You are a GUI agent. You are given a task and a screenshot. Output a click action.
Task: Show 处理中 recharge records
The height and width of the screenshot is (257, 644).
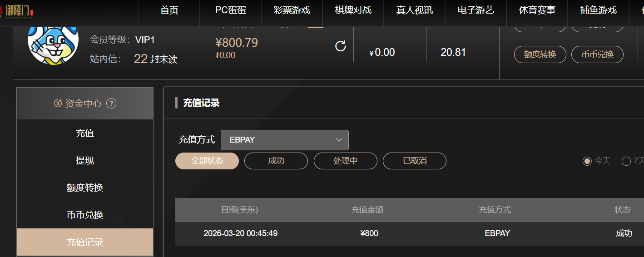pos(346,161)
